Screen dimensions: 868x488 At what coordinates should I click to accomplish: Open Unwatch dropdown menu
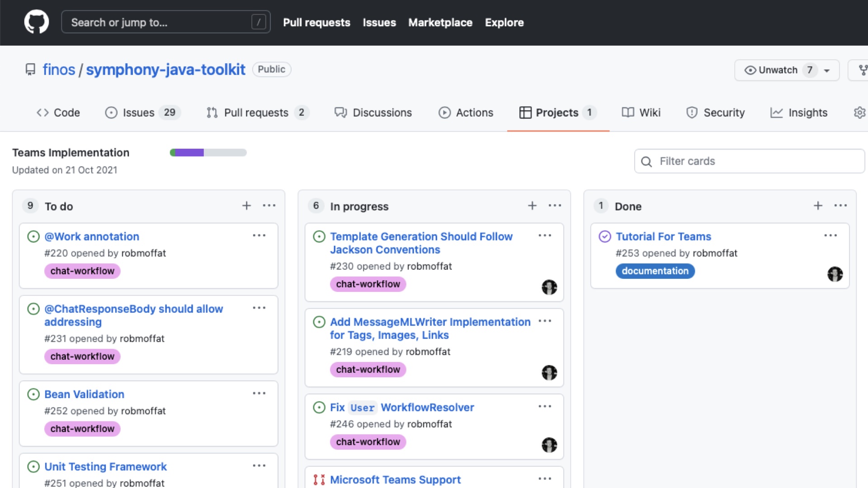point(787,70)
